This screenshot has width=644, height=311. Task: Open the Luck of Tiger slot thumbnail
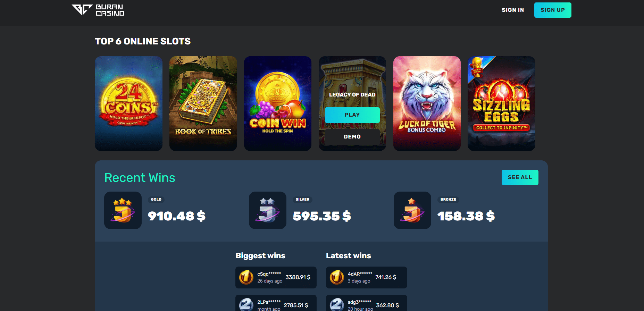click(427, 103)
